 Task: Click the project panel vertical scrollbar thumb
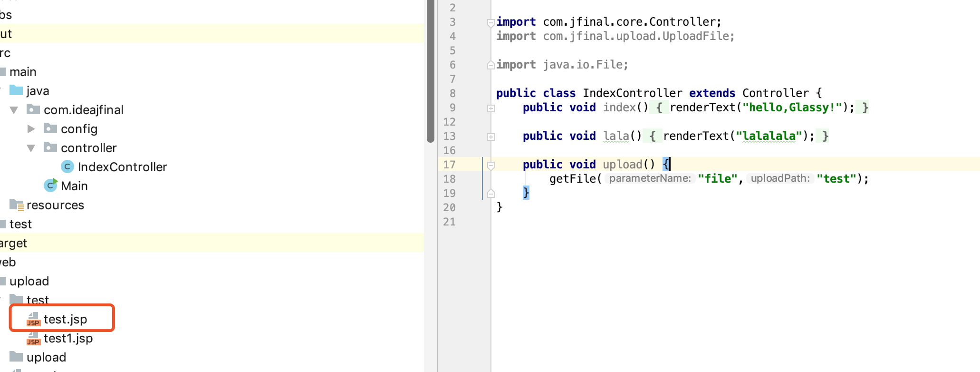(431, 71)
